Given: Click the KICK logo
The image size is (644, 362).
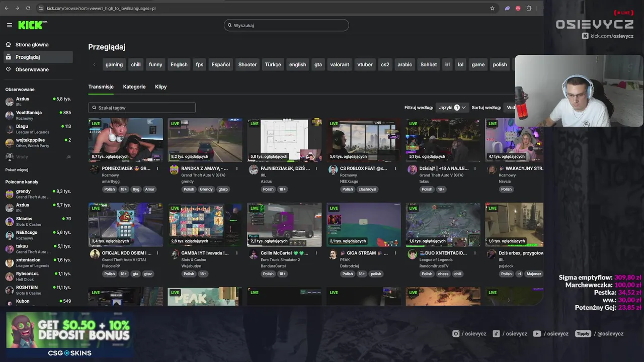Looking at the screenshot, I should [31, 25].
